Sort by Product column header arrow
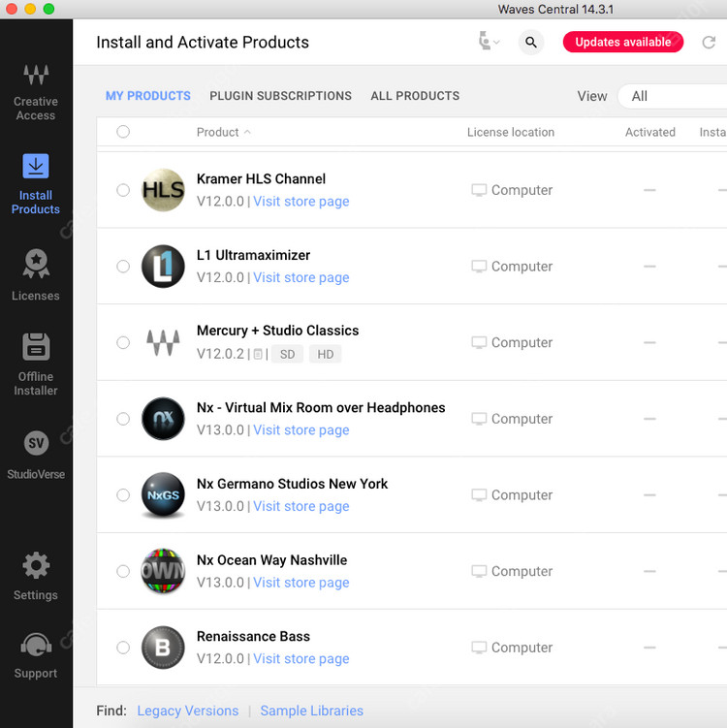This screenshot has width=727, height=728. tap(247, 132)
